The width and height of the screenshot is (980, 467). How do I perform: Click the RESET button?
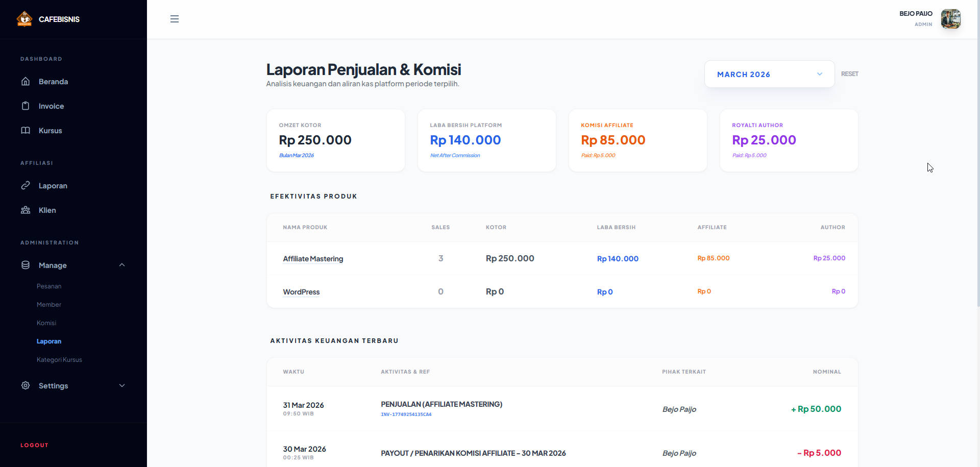pos(849,73)
